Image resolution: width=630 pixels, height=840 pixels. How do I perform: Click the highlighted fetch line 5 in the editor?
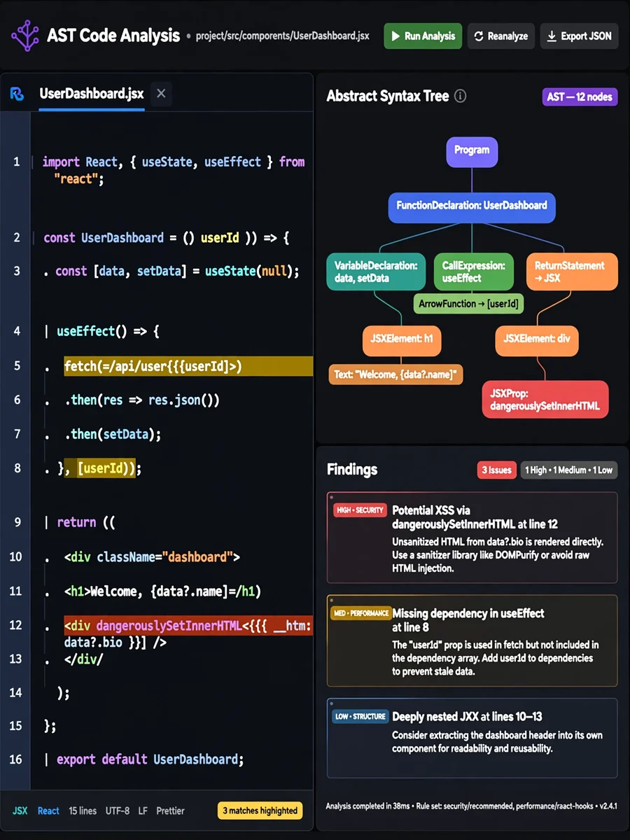[x=188, y=366]
